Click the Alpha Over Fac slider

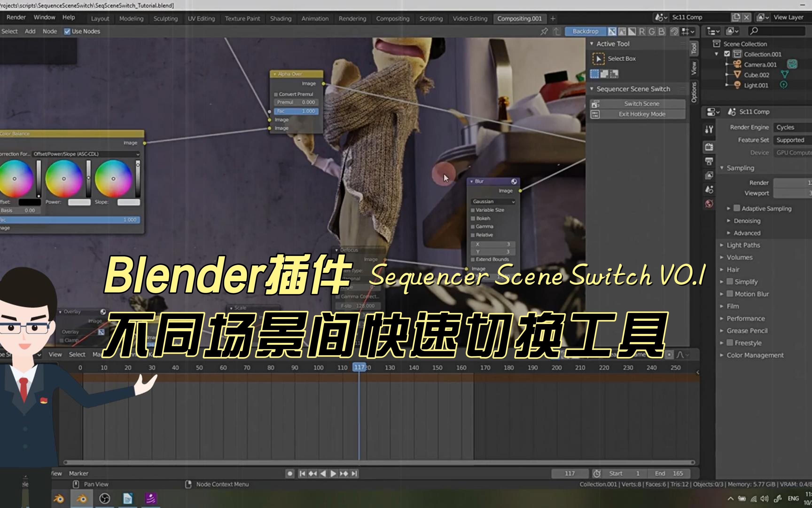[296, 111]
